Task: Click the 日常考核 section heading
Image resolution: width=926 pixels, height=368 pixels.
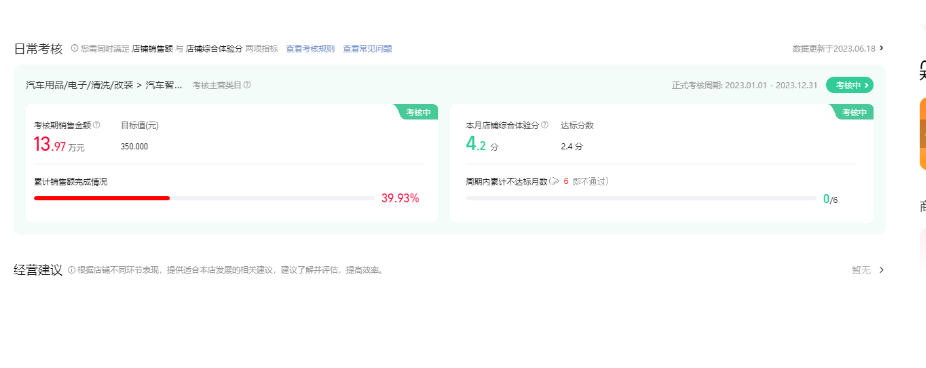Action: pos(38,48)
